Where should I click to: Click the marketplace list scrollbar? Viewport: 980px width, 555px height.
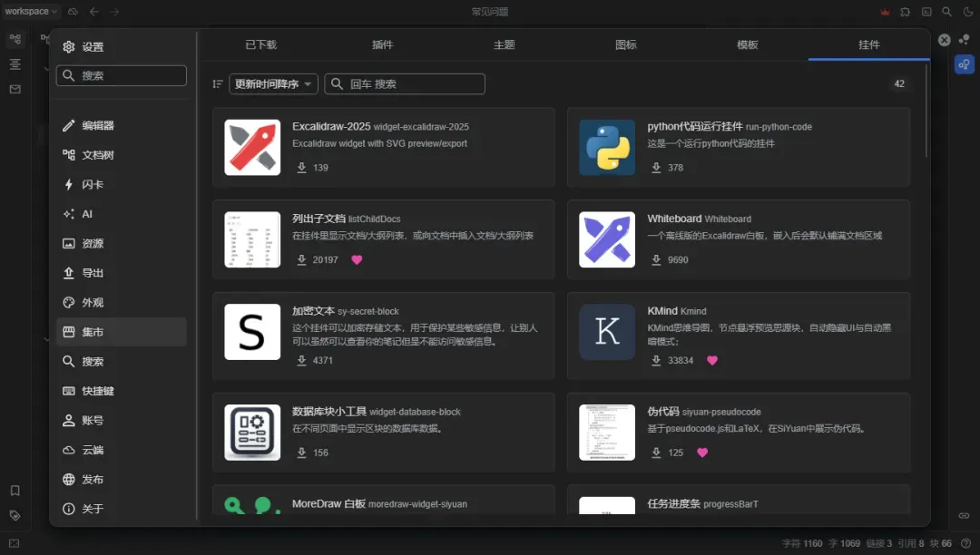coord(926,111)
